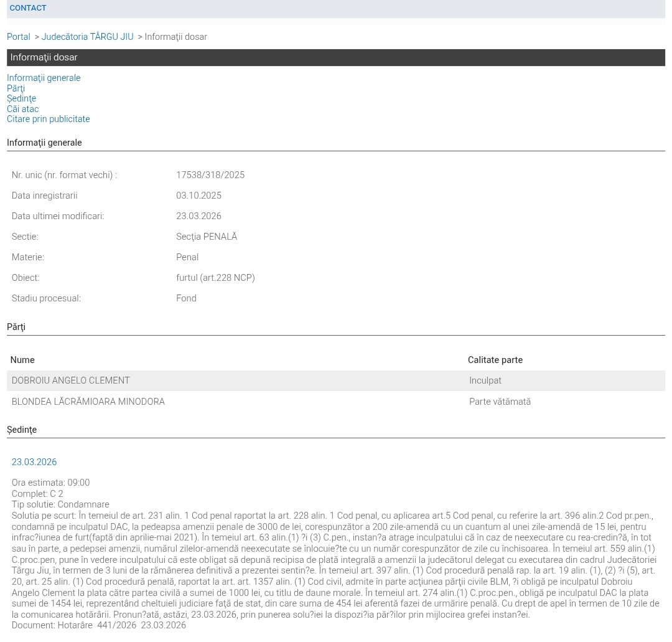Viewport: 672px width, 642px height.
Task: Click the Informaţii dosar breadcrumb text
Action: tap(175, 37)
